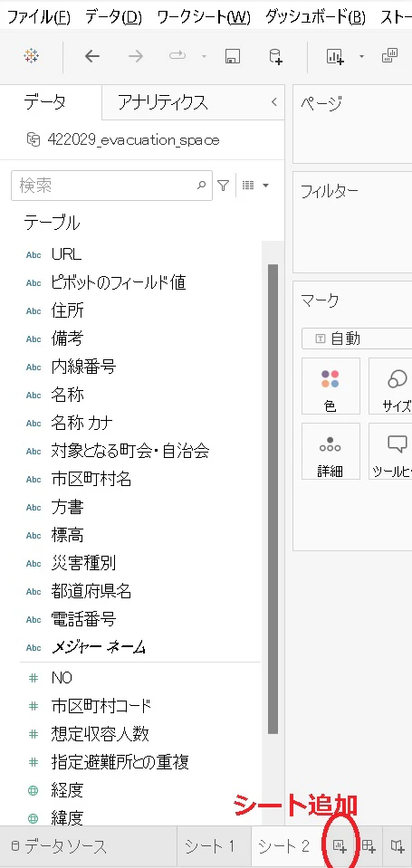Click the ページ shelf
The height and width of the screenshot is (868, 412).
pyautogui.click(x=352, y=125)
